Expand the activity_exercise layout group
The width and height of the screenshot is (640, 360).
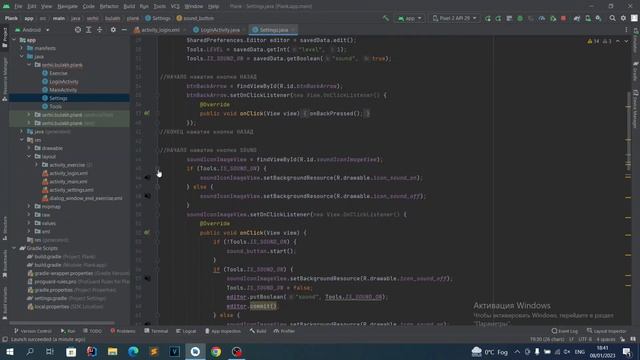(36, 165)
